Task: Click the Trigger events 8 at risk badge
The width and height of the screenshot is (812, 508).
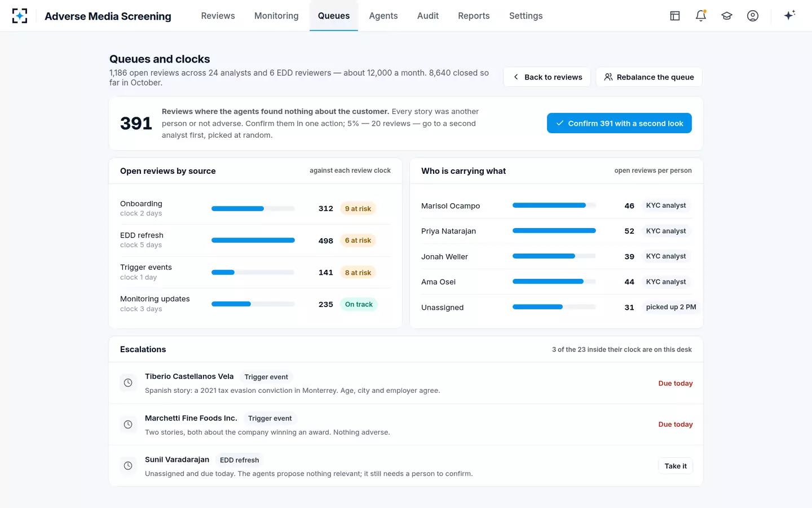Action: pyautogui.click(x=358, y=273)
